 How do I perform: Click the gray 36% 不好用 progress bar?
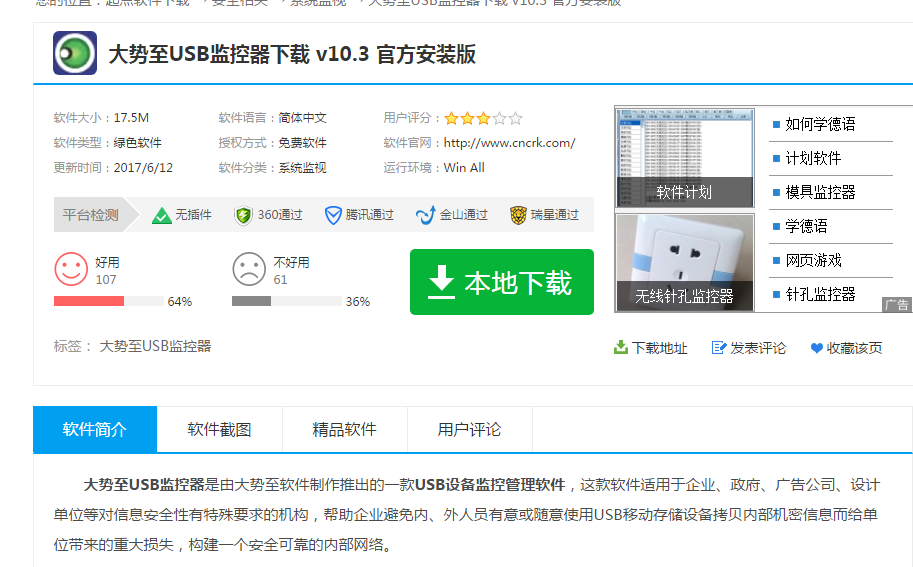[x=286, y=301]
